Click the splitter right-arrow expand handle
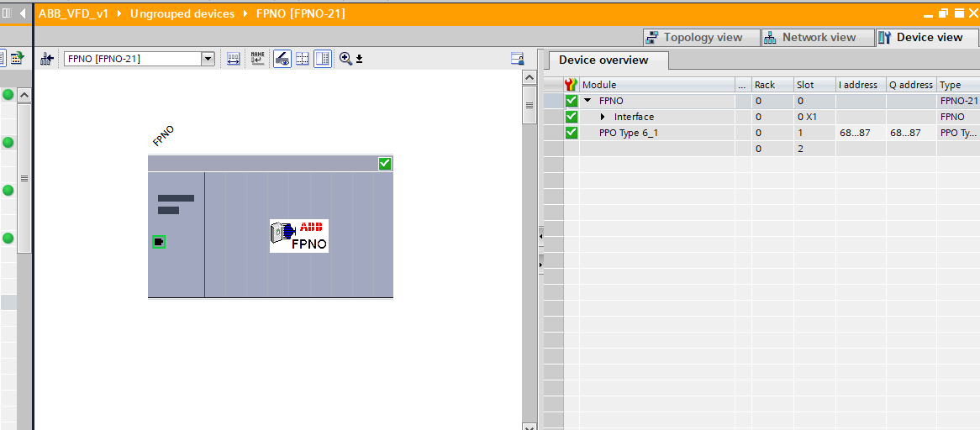This screenshot has height=430, width=980. point(541,265)
